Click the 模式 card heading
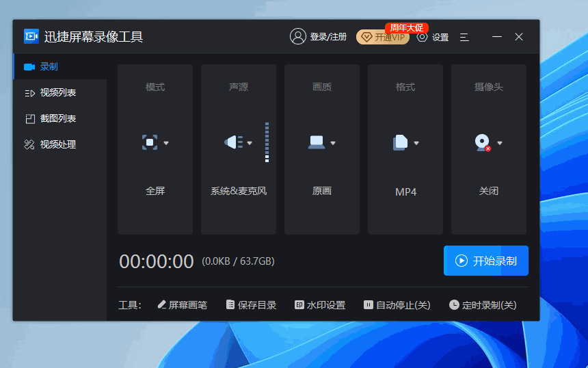Image resolution: width=588 pixels, height=368 pixels. tap(155, 87)
